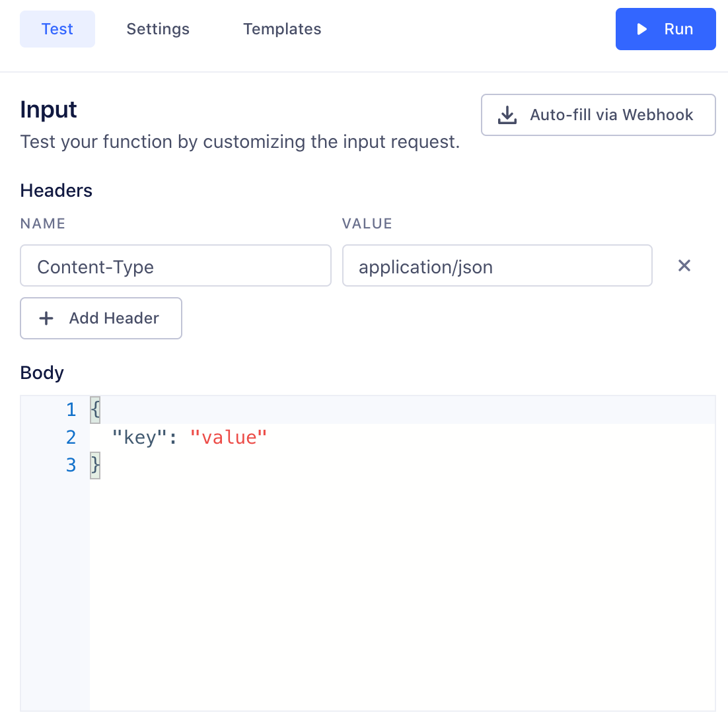
Task: Click line number 3 in the editor gutter
Action: (71, 465)
